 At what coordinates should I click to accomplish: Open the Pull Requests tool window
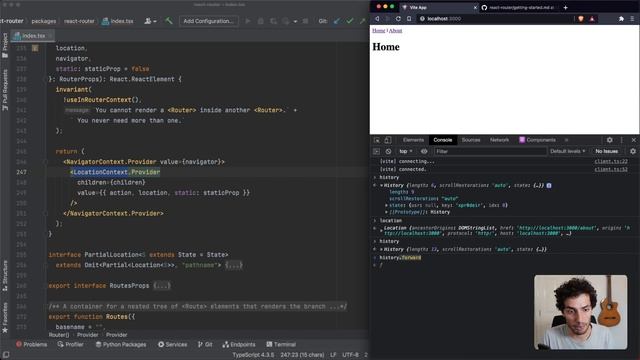click(x=5, y=90)
